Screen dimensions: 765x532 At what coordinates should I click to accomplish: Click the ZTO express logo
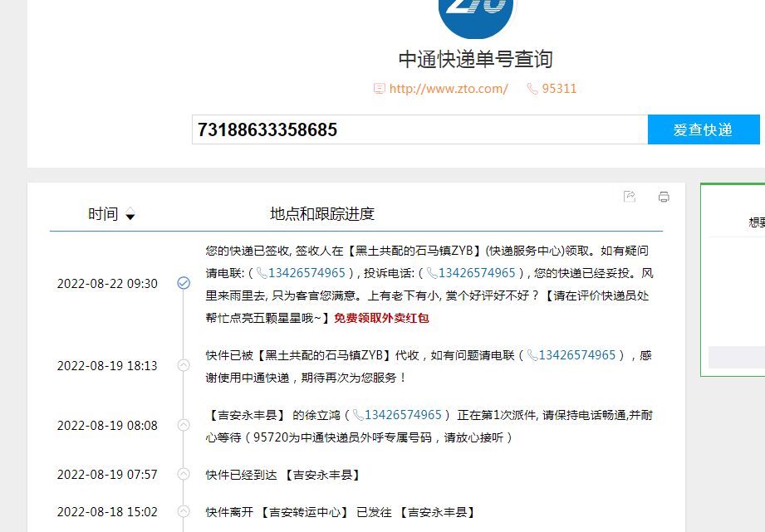click(476, 17)
